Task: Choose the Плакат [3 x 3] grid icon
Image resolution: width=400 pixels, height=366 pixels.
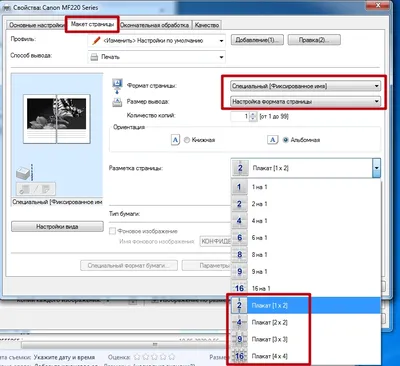Action: 239,339
